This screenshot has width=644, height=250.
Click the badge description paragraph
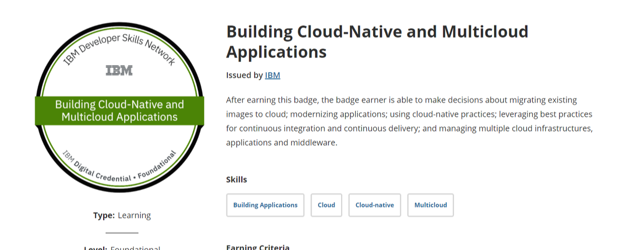[x=410, y=121]
